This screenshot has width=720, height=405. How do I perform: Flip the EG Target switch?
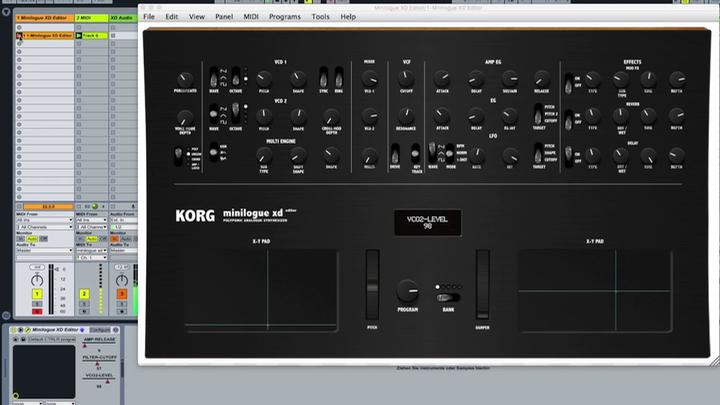[x=538, y=114]
